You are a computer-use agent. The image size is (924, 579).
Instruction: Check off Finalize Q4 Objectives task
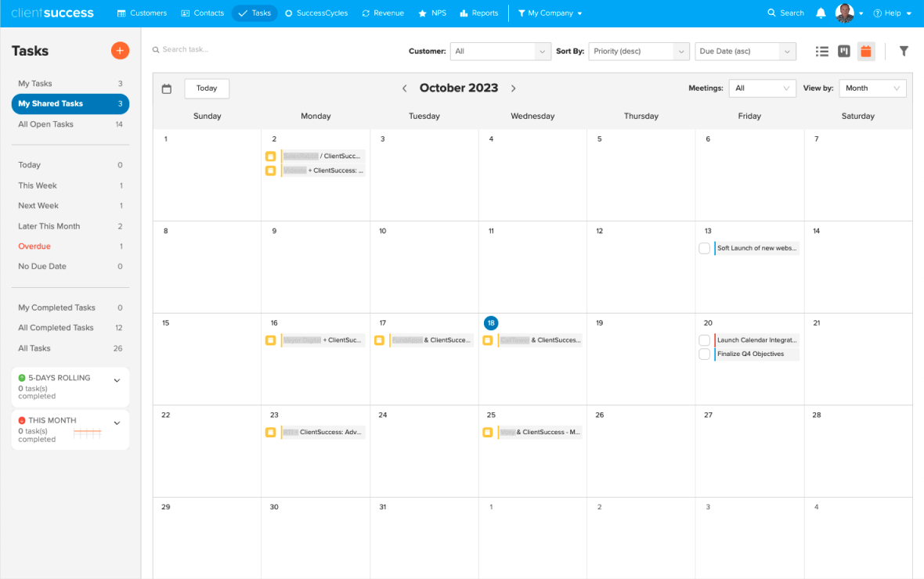coord(704,354)
